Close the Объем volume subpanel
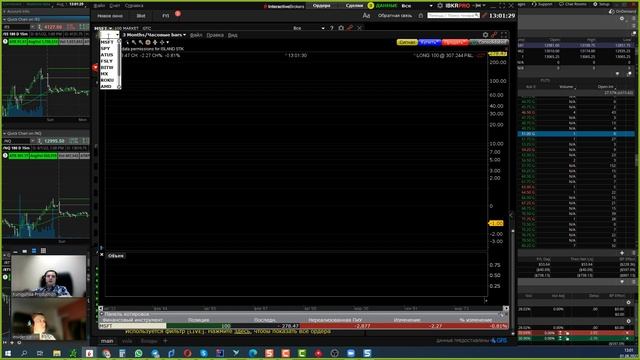Viewport: 640px width, 360px height. click(x=102, y=255)
